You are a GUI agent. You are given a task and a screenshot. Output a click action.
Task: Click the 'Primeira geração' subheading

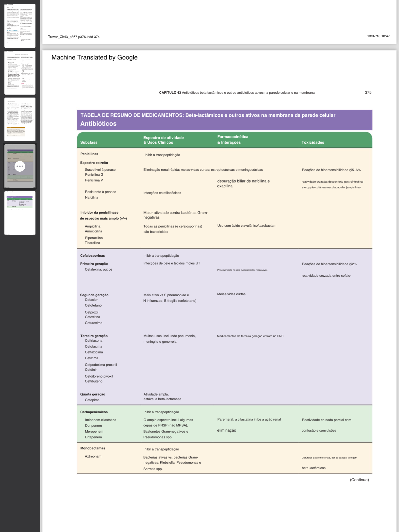pos(94,264)
